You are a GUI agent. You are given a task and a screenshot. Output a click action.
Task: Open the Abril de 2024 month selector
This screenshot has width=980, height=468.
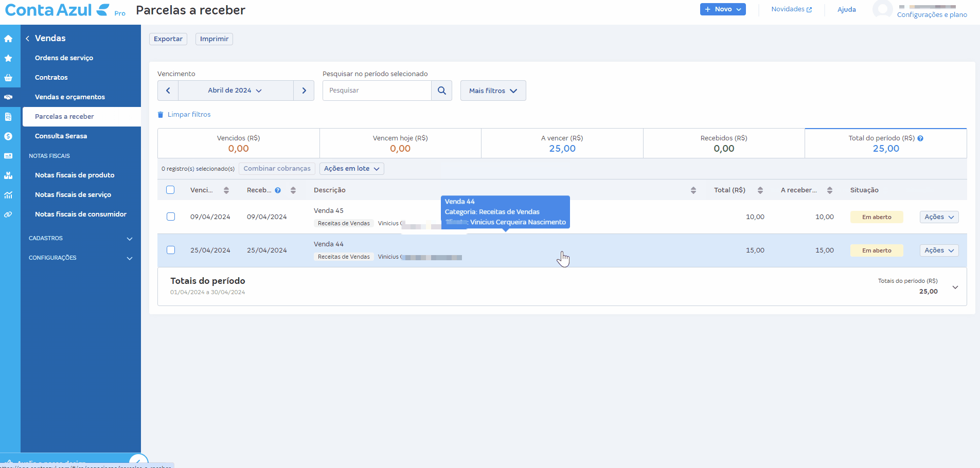click(x=235, y=91)
